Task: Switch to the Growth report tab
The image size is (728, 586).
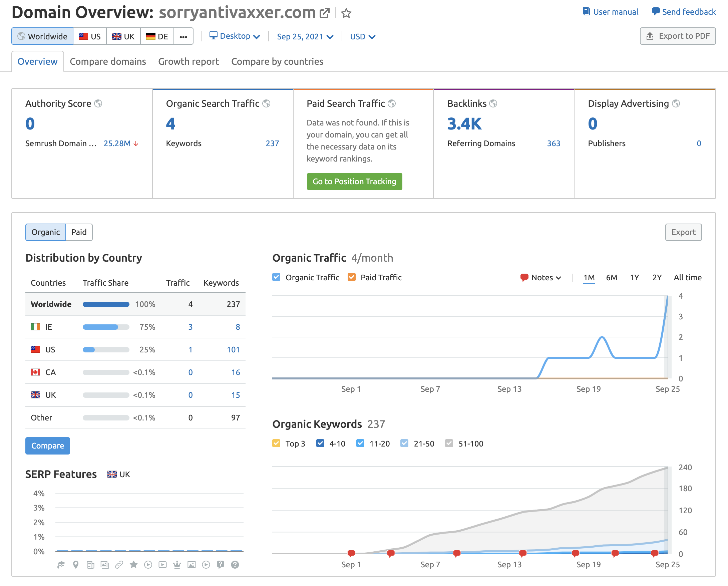Action: point(189,61)
